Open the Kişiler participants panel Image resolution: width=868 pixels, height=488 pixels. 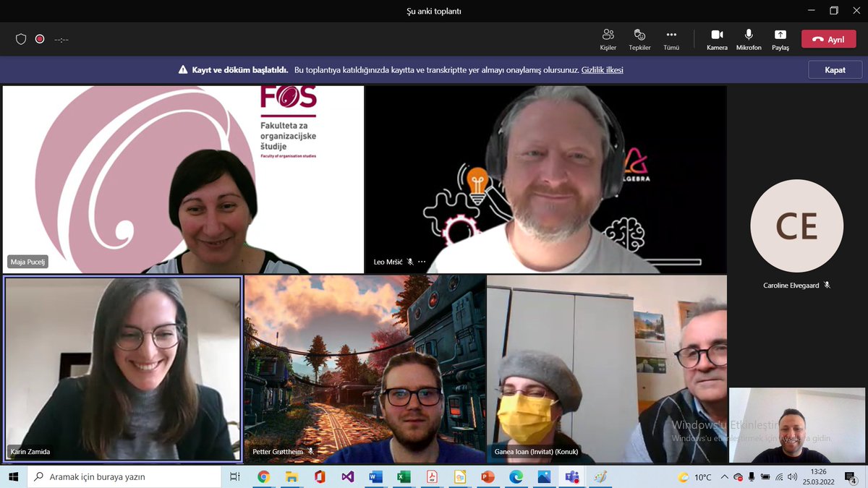point(608,40)
